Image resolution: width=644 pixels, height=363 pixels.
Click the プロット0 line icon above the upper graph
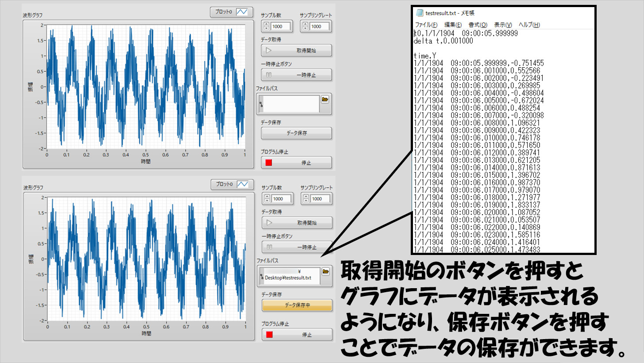(x=243, y=12)
